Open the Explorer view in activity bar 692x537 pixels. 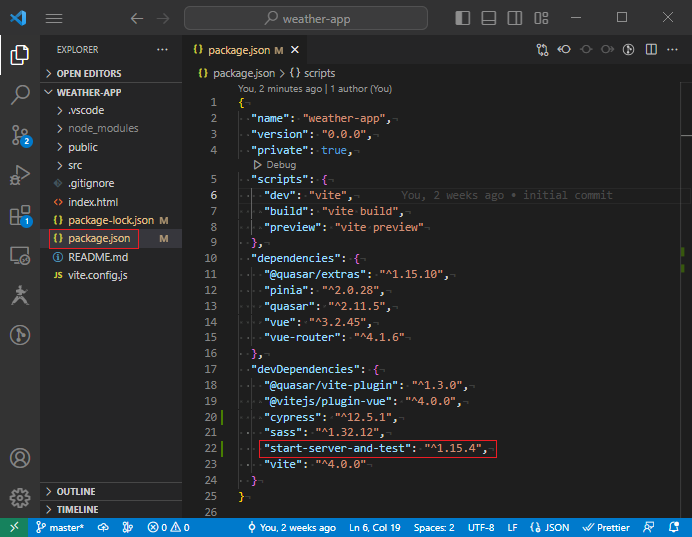20,55
